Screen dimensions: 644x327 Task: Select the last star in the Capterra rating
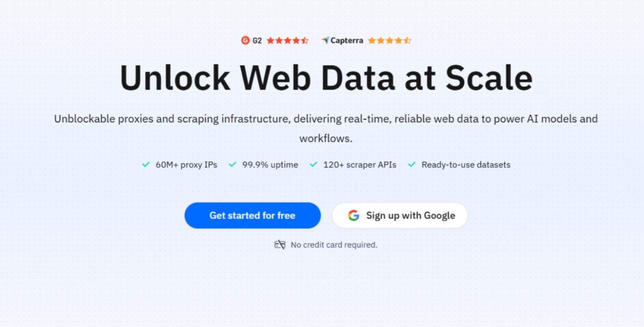point(407,40)
